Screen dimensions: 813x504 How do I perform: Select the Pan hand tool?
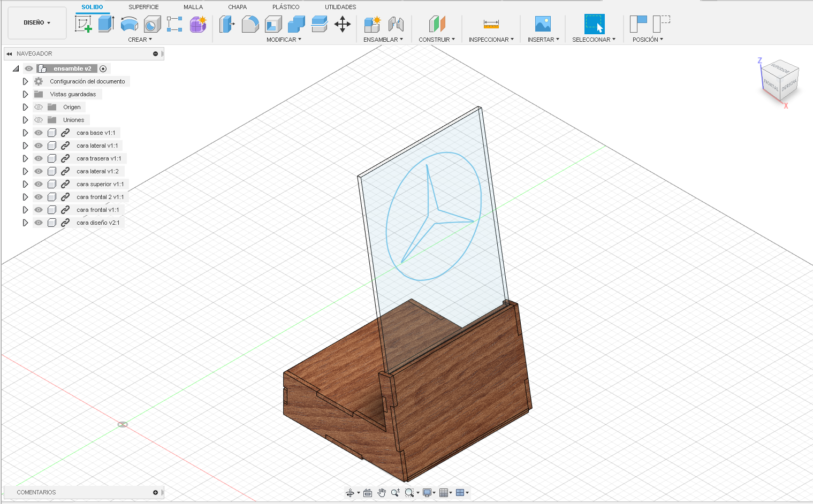[382, 493]
